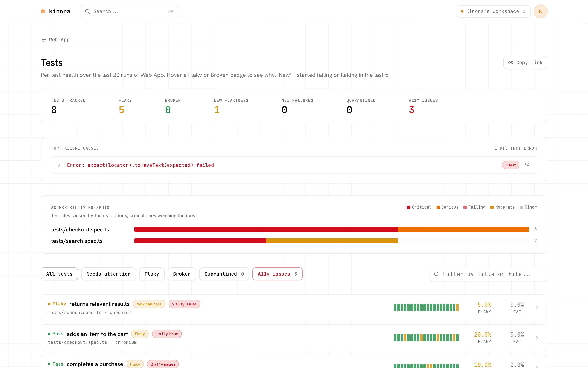
Task: Click the Serious legend marker
Action: click(438, 207)
